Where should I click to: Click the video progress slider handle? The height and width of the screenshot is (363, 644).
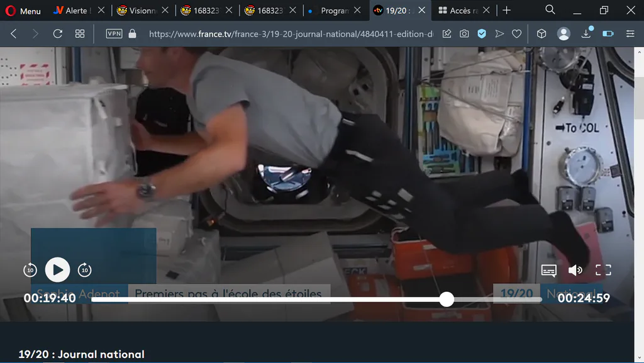[447, 299]
